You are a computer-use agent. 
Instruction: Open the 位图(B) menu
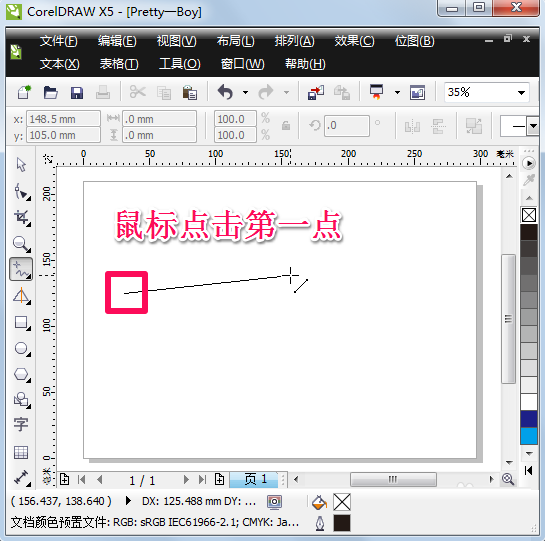(414, 41)
